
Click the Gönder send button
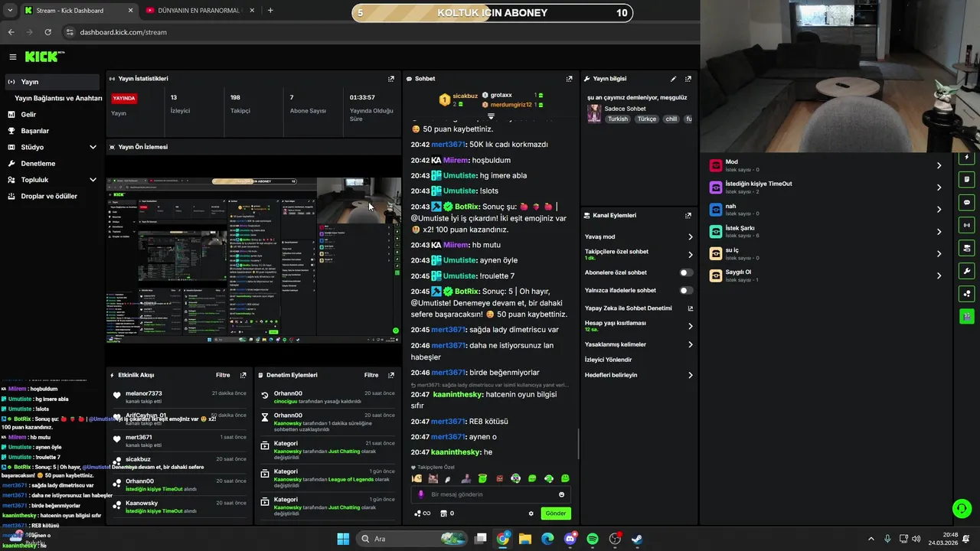click(556, 514)
